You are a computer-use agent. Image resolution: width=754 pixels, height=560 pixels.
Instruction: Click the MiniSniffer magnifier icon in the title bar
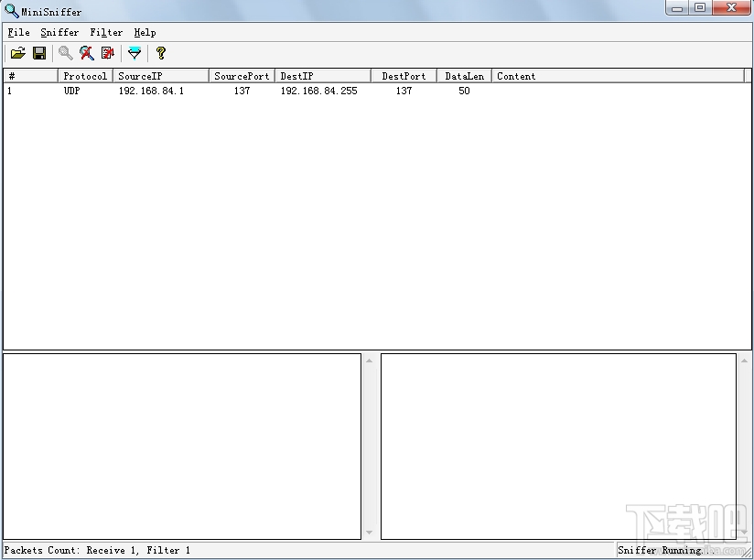click(x=12, y=11)
